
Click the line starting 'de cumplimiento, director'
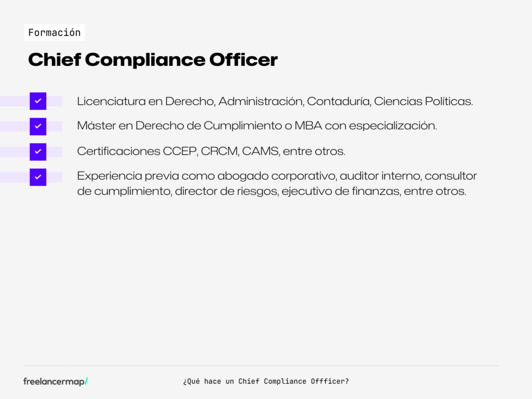pos(272,191)
